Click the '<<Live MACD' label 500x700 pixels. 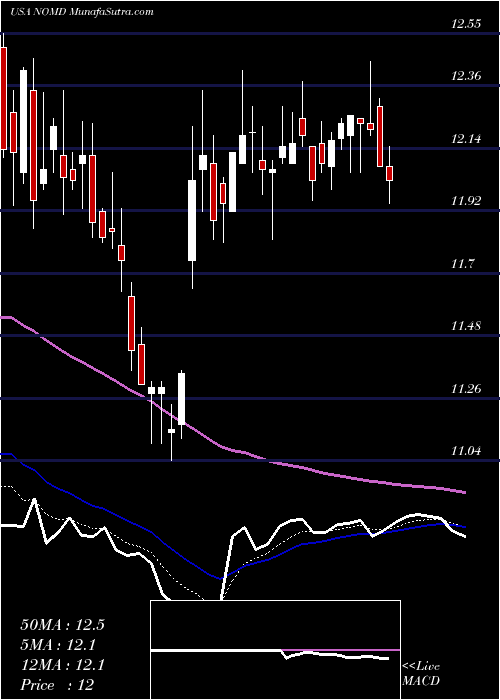421,674
